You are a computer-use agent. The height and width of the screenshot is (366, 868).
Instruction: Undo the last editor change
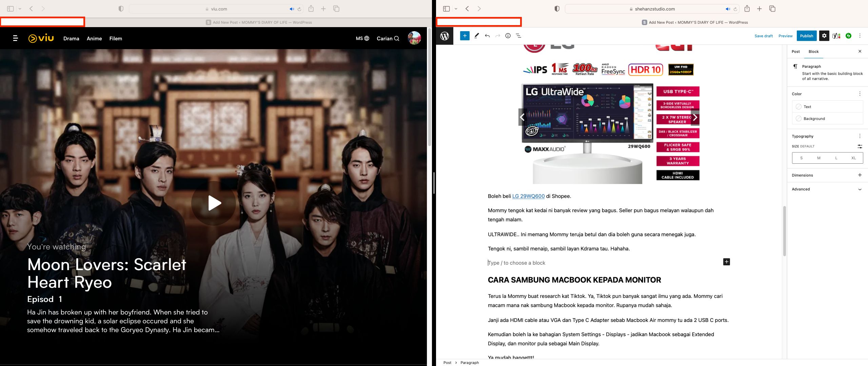pyautogui.click(x=487, y=36)
